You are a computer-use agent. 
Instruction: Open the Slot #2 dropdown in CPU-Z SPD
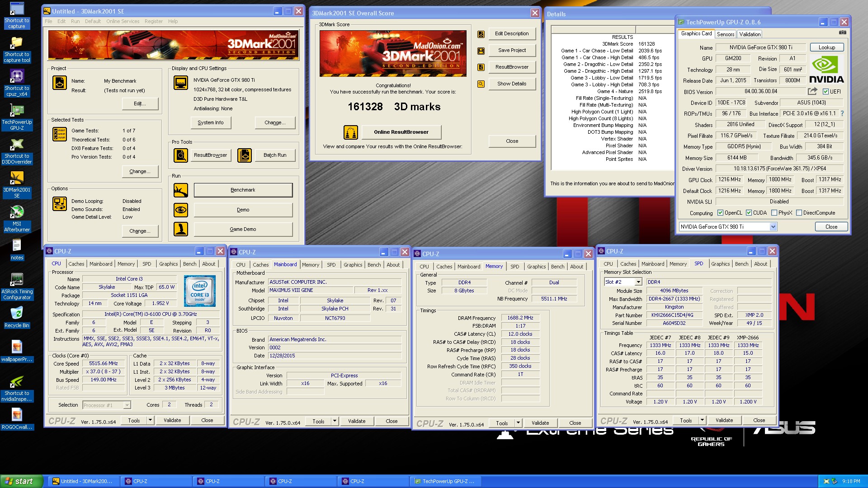coord(638,282)
